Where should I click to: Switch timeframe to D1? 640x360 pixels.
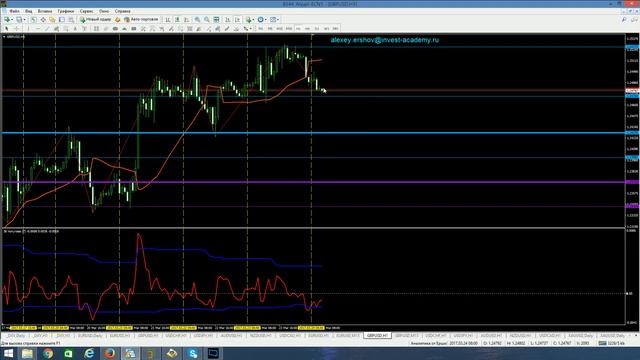[317, 29]
